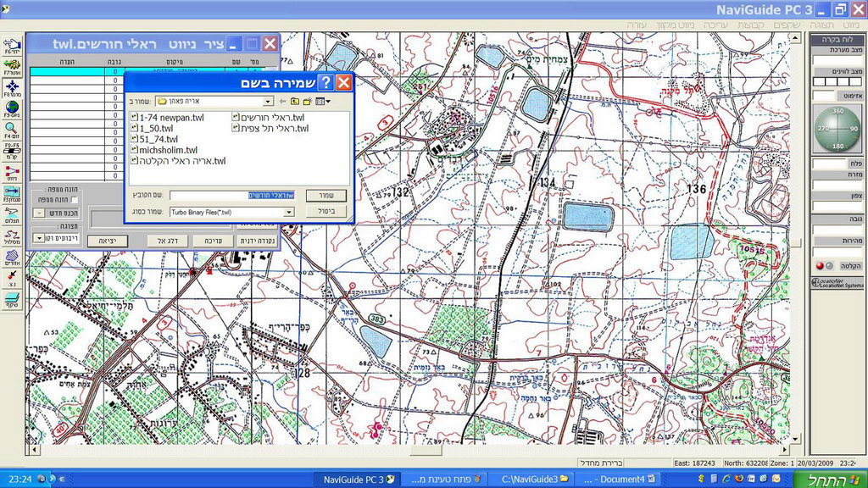The height and width of the screenshot is (488, 868).
Task: Click the compass azimuth dial
Action: [x=837, y=129]
